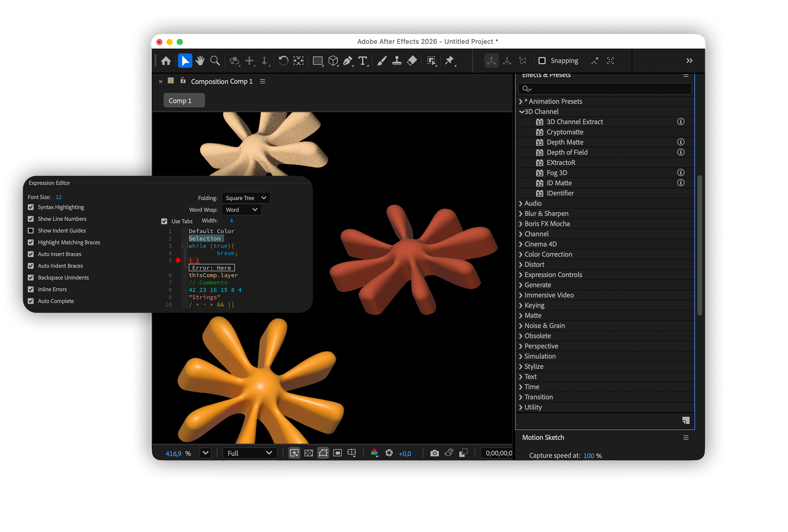This screenshot has width=788, height=532.
Task: Select the Rectangle shape tool
Action: pos(318,61)
